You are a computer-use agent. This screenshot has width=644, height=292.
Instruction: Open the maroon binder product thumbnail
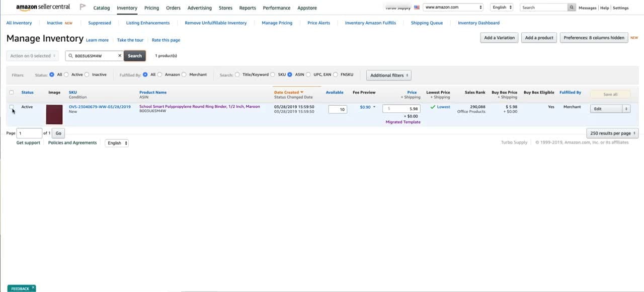pos(54,114)
